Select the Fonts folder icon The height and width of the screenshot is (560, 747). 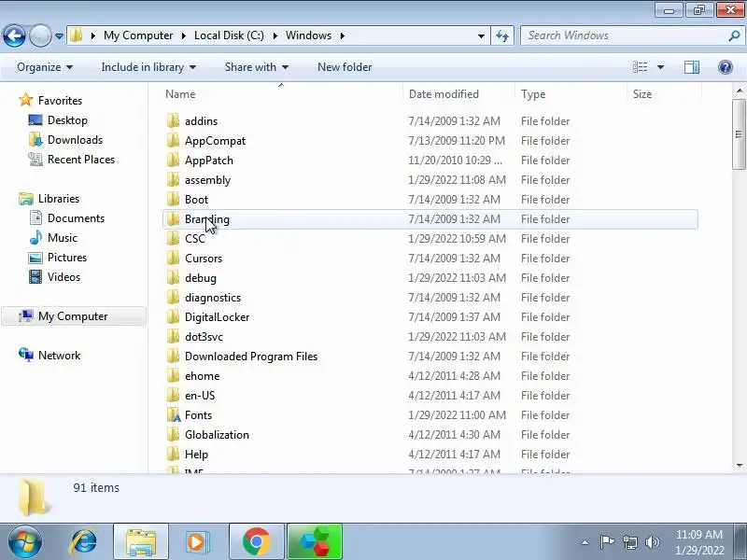174,414
